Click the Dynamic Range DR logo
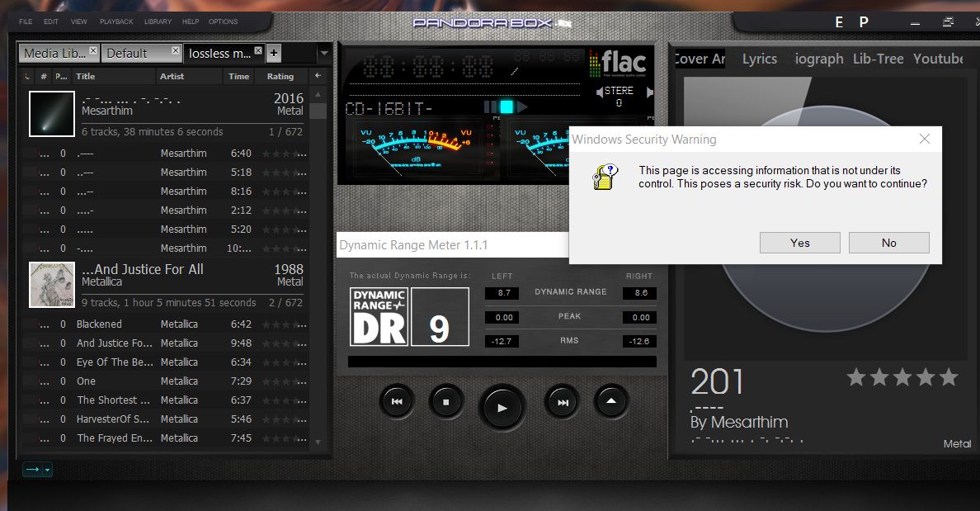The width and height of the screenshot is (980, 511). [x=379, y=316]
